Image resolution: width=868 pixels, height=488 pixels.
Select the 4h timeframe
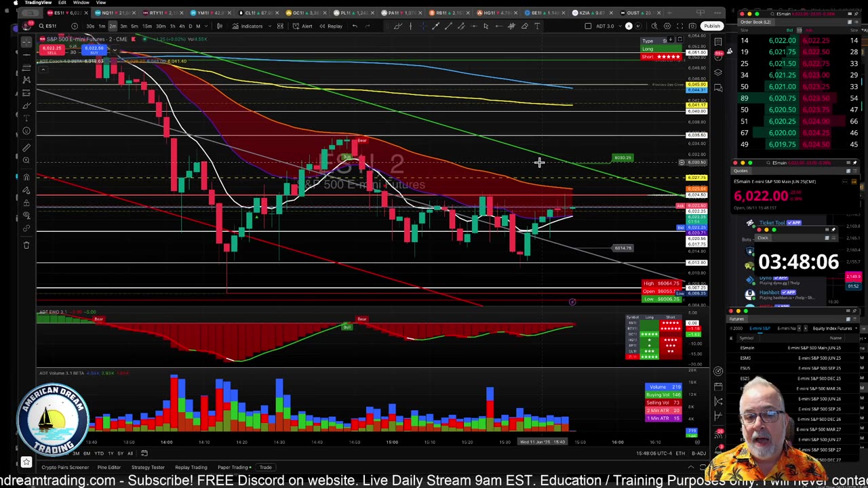point(181,26)
